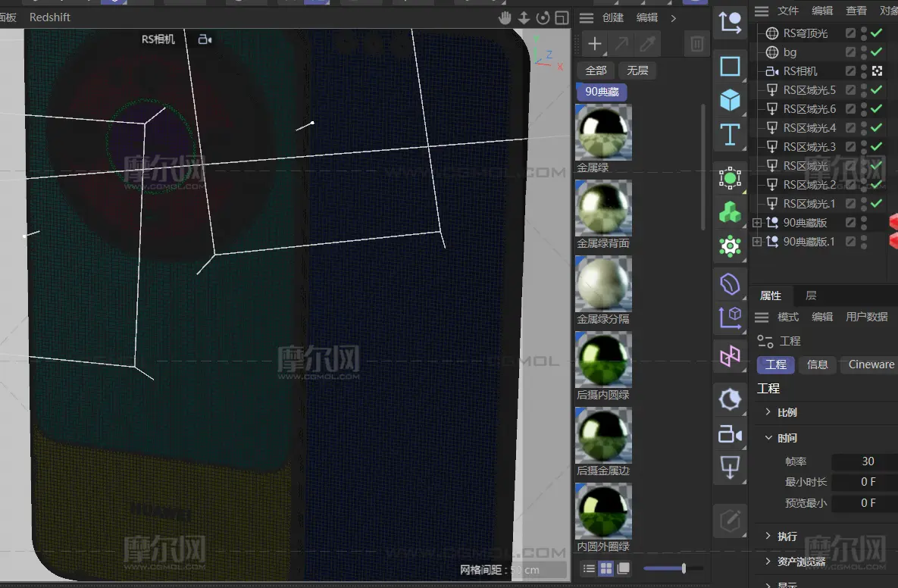
Task: Create new material with plus icon
Action: [x=595, y=43]
